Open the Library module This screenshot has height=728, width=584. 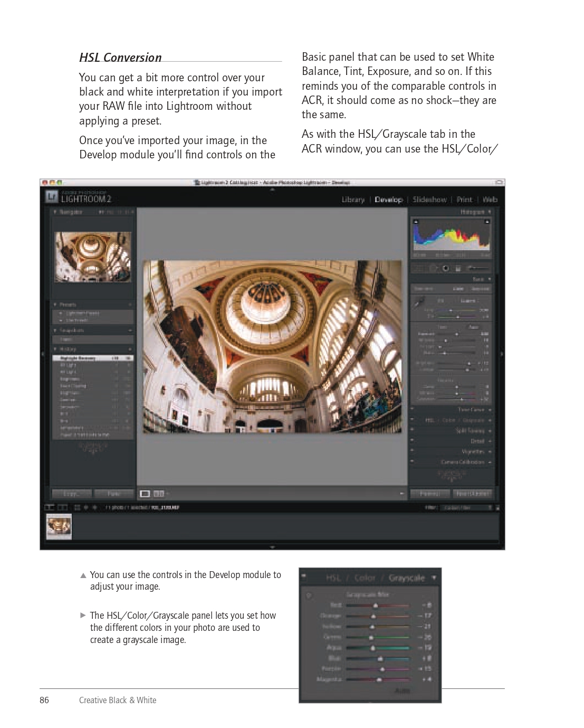coord(353,200)
